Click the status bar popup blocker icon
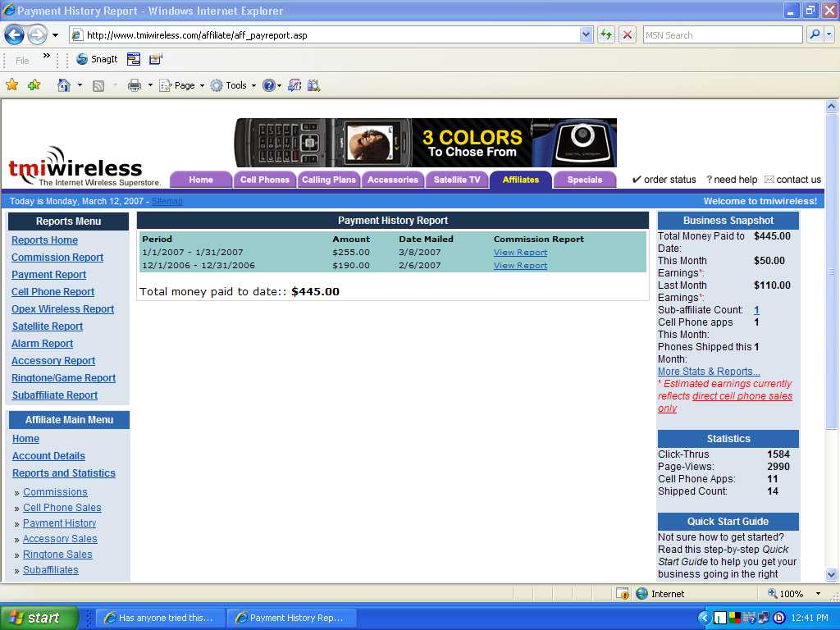 pyautogui.click(x=623, y=594)
